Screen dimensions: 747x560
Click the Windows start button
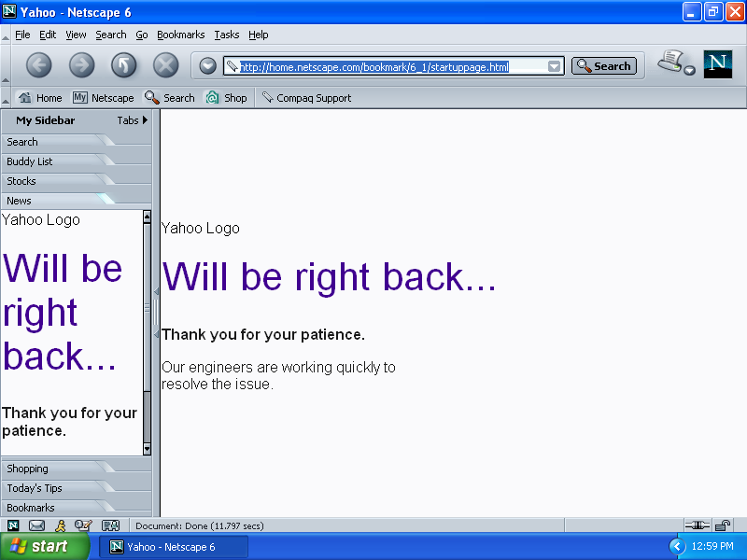coord(44,546)
